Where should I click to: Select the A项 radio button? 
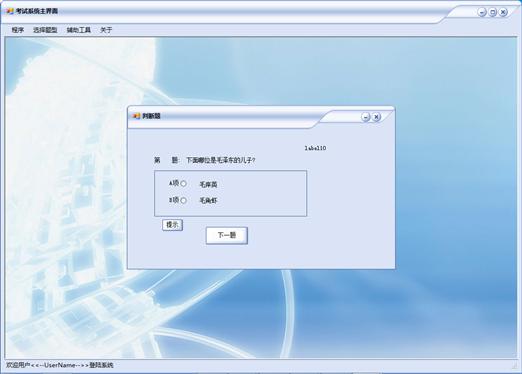pos(183,184)
